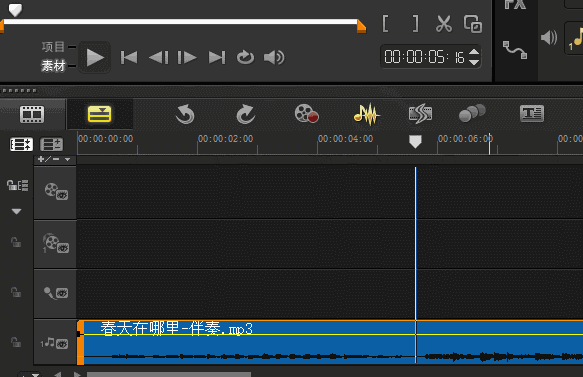Set mark-in with the left bracket

click(386, 24)
